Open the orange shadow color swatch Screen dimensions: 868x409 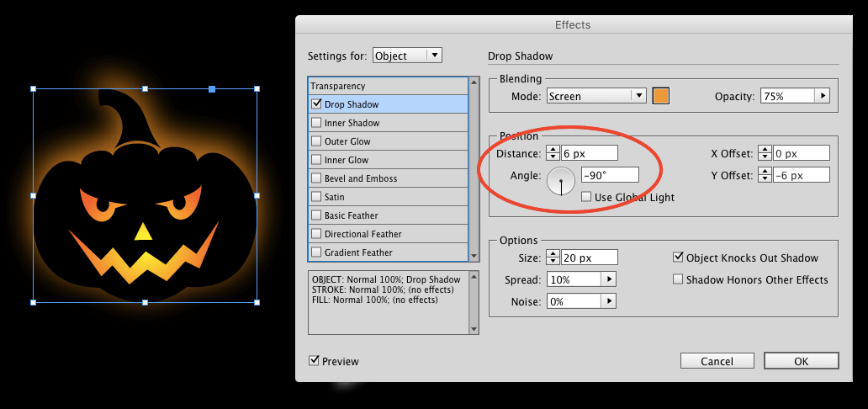pyautogui.click(x=661, y=96)
